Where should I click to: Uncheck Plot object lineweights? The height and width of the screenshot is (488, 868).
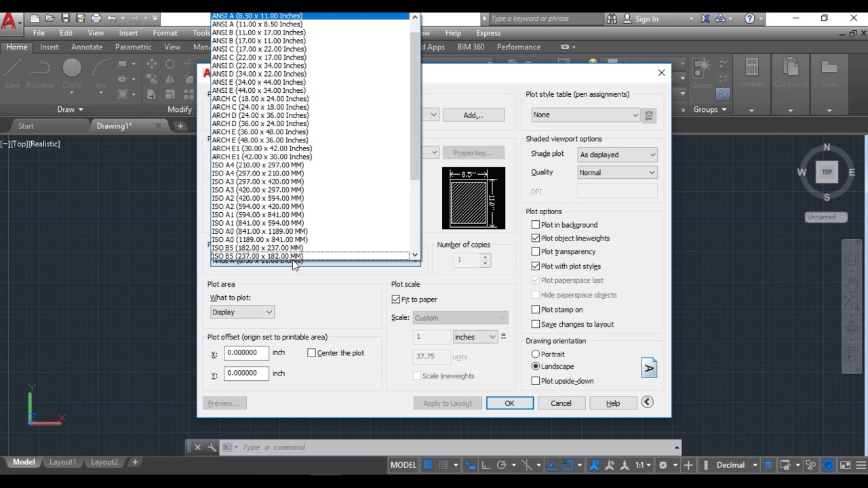point(536,238)
